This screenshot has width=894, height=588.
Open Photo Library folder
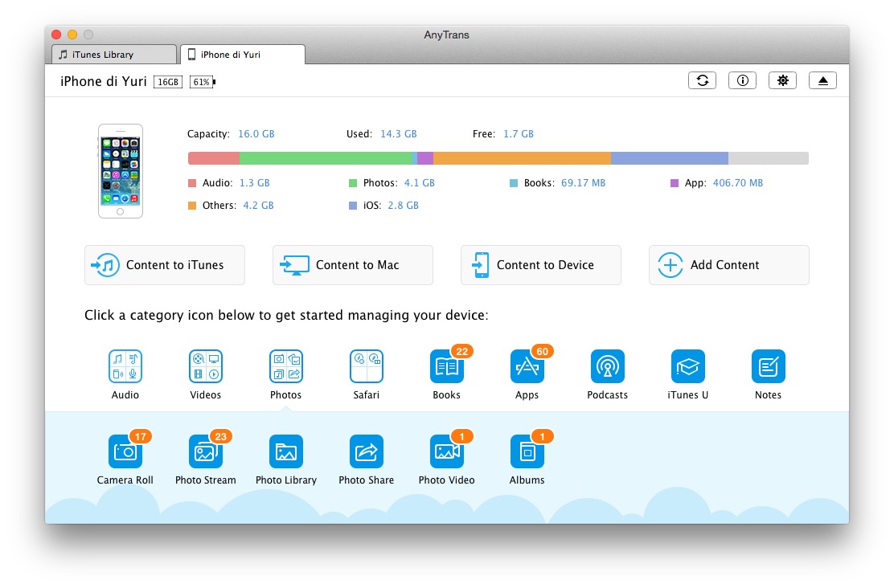click(286, 451)
